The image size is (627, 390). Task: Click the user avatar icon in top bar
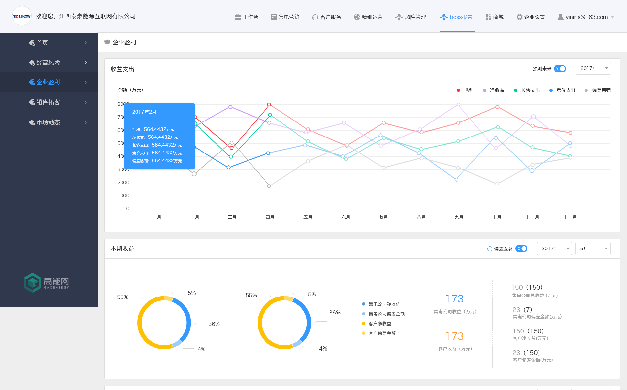561,17
